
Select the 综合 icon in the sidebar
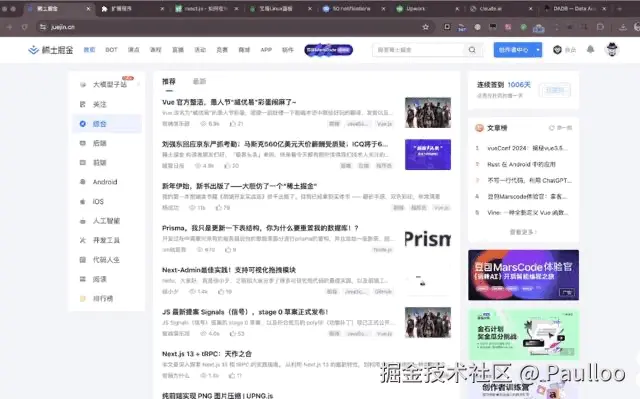82,124
